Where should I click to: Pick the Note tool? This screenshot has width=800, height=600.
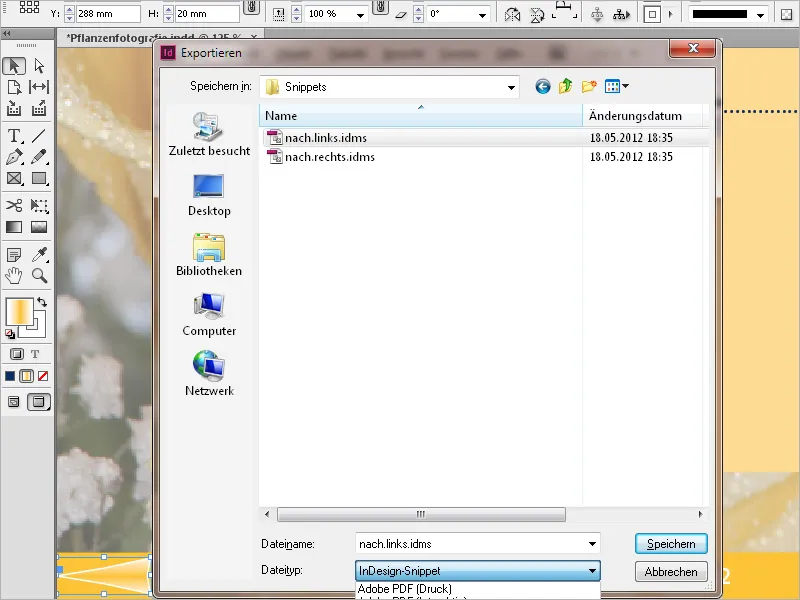pos(14,254)
